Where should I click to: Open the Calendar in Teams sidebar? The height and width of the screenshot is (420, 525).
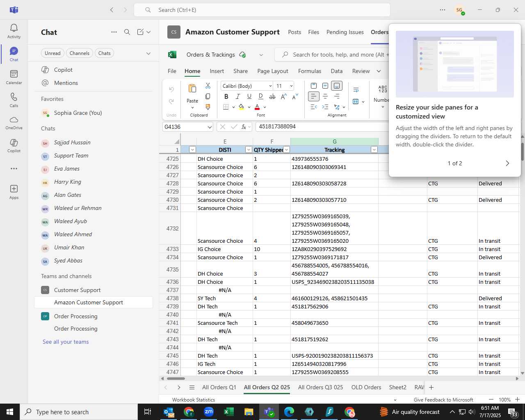pos(14,77)
